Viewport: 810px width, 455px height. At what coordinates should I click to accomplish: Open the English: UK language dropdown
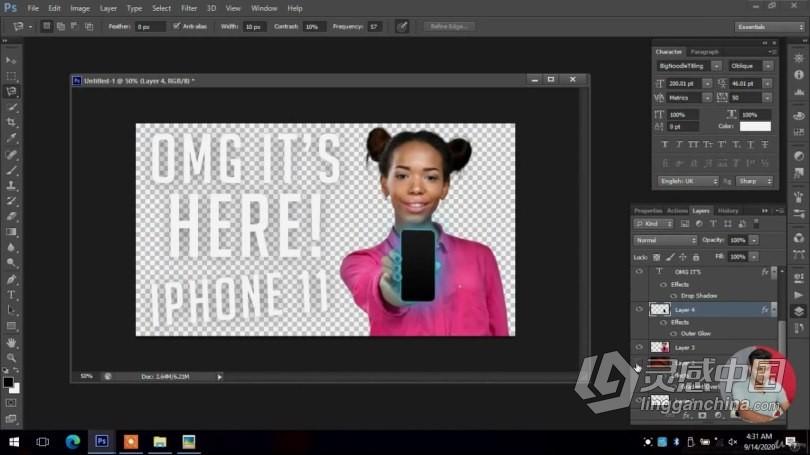[x=688, y=181]
